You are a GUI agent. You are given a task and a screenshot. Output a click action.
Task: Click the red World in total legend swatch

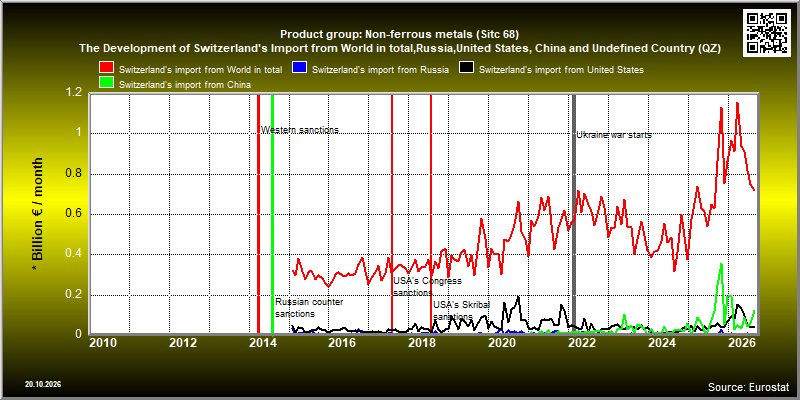point(107,68)
